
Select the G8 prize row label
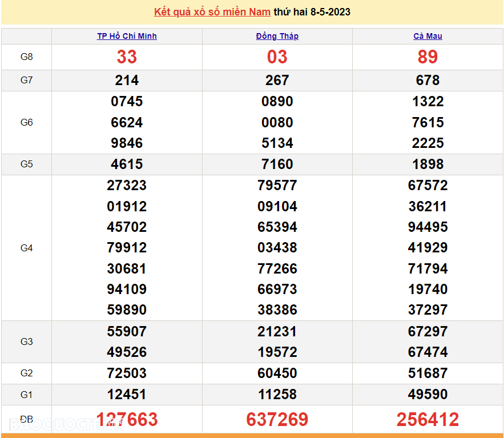coord(26,57)
